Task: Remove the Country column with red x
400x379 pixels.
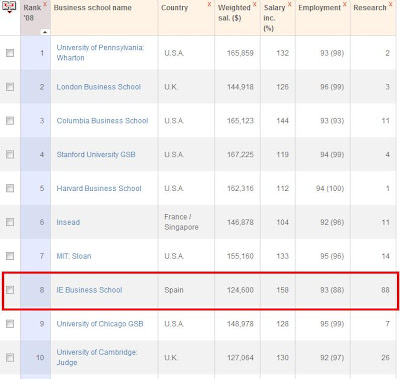Action: (209, 4)
